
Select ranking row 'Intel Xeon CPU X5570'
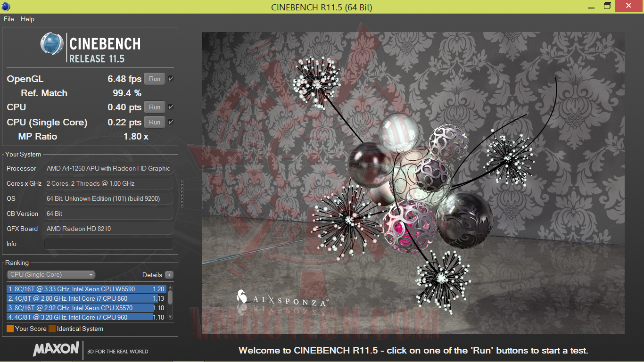point(86,308)
